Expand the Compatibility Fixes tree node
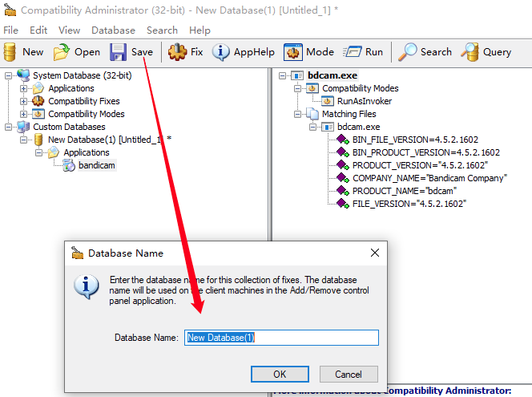532x397 pixels. 23,101
